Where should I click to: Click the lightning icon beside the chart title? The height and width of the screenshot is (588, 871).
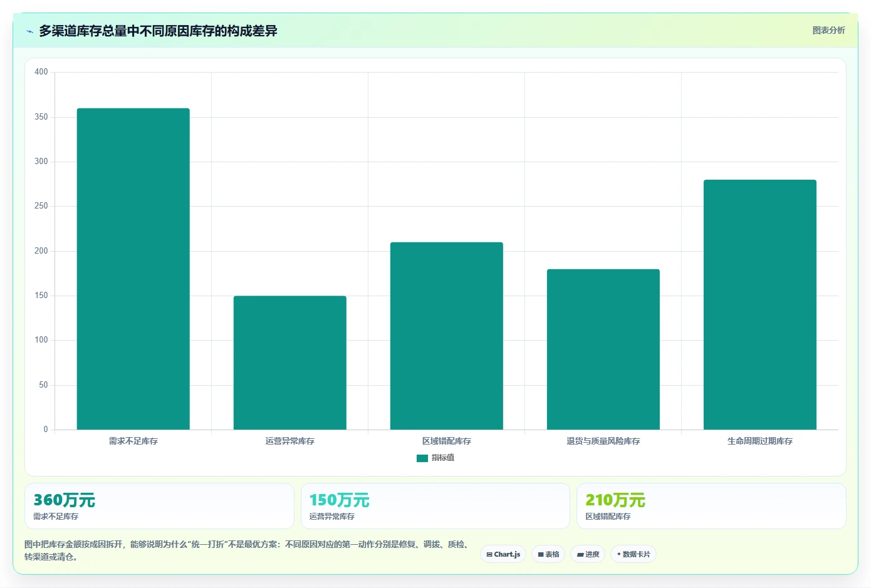tap(29, 31)
